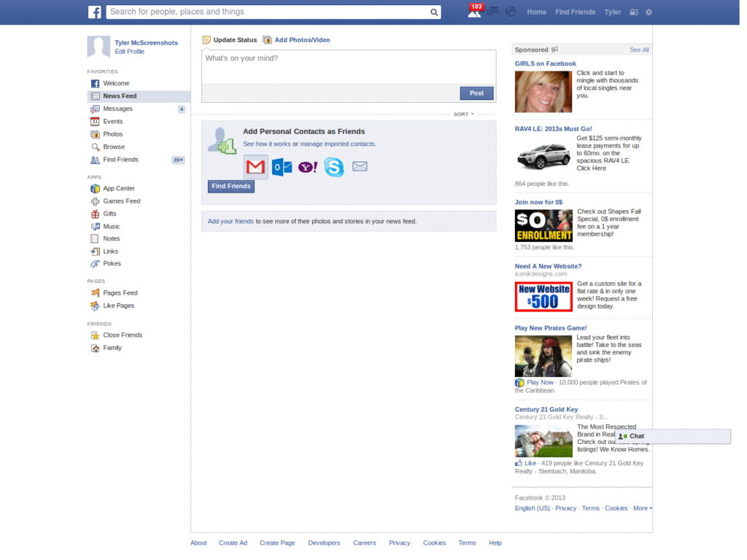
Task: Open the notifications globe icon
Action: tap(511, 12)
